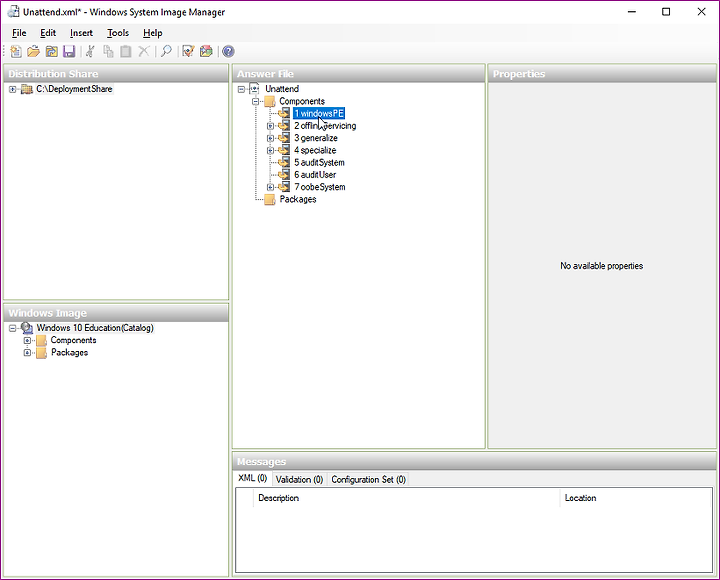
Task: Expand Components under Windows 10 Education
Action: [x=27, y=341]
